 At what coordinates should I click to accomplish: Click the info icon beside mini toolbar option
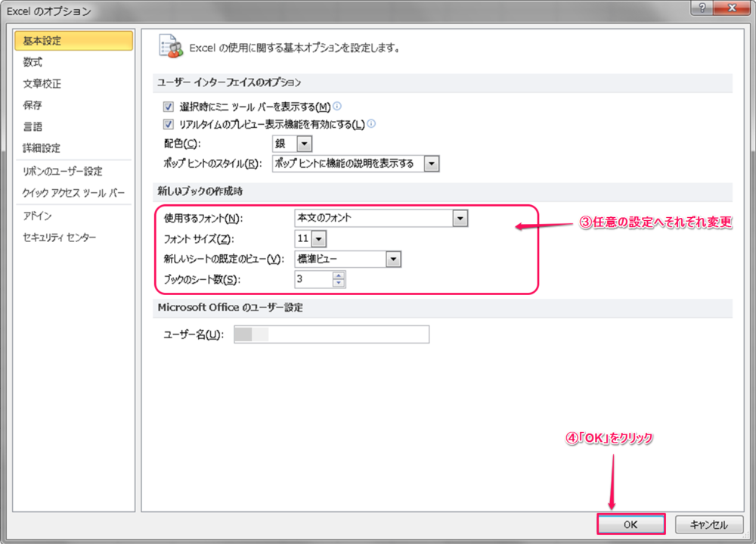337,107
